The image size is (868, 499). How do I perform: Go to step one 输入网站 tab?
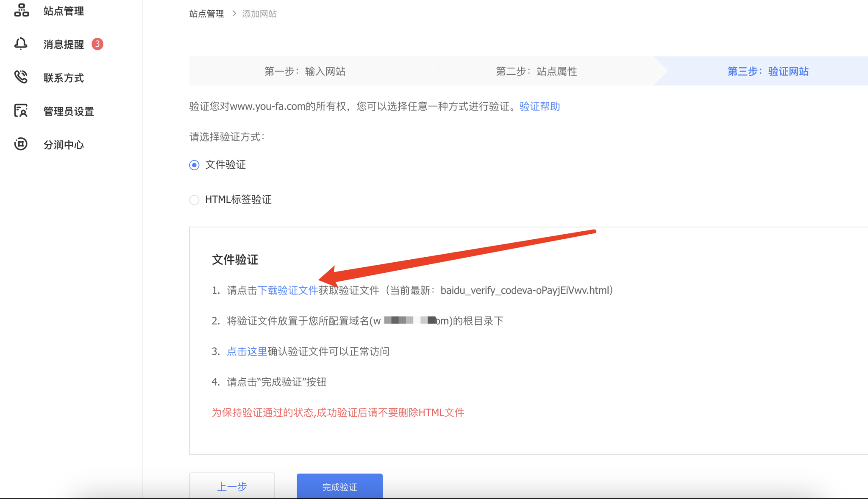point(305,71)
